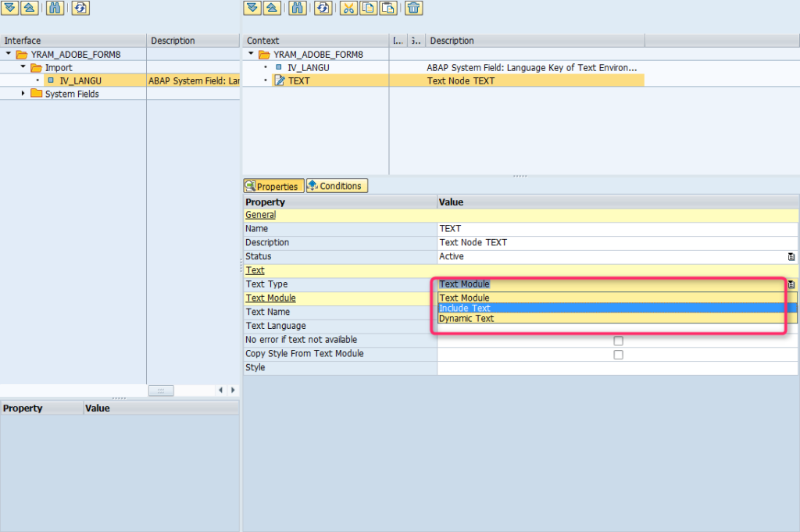Click Collapse All icon in Interface toolbar

[29, 8]
